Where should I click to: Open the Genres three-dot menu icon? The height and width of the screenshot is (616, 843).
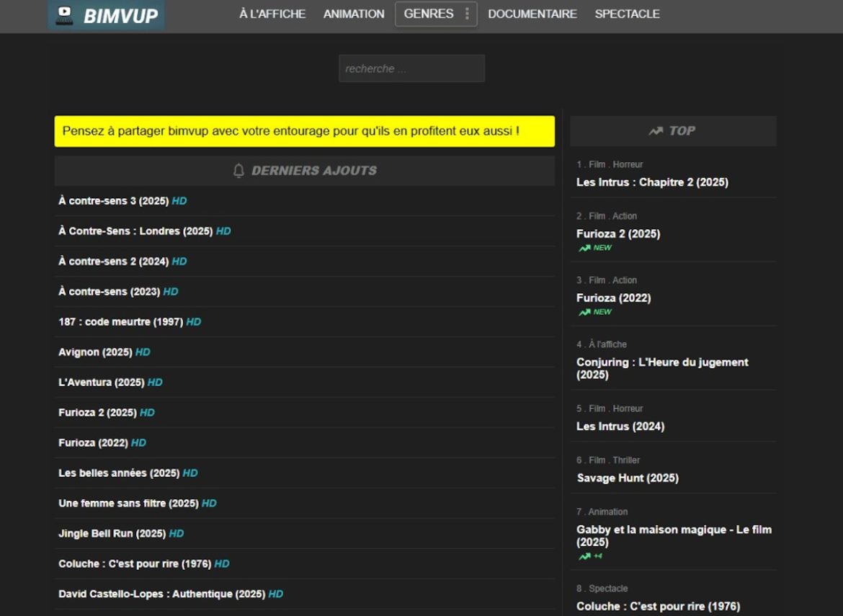coord(467,14)
